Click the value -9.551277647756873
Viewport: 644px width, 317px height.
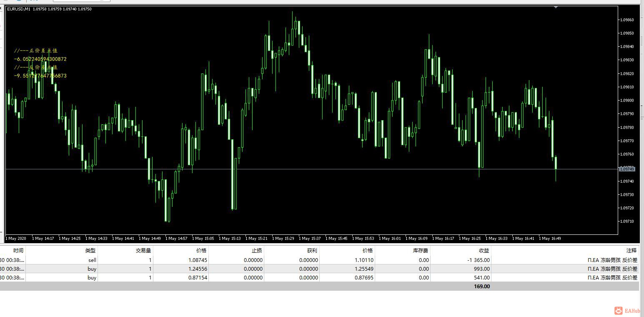(x=40, y=76)
